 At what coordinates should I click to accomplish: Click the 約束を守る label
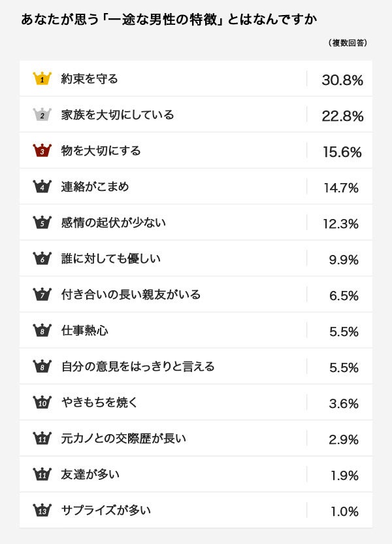(90, 79)
